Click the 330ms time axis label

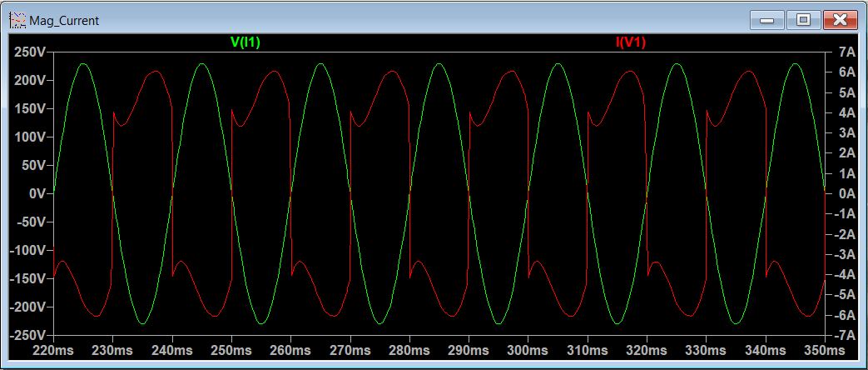[x=706, y=351]
